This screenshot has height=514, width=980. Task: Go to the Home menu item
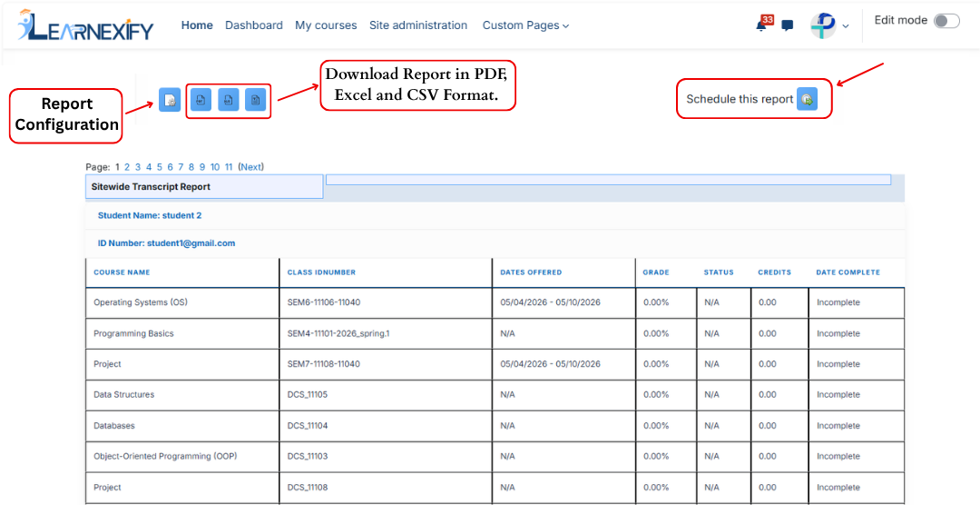click(x=197, y=25)
